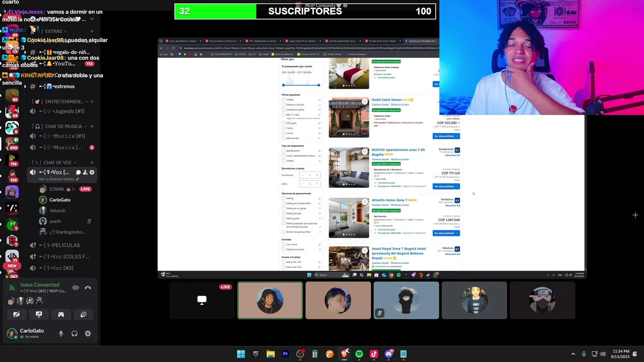Create channel in EXTRAS category
The height and width of the screenshot is (362, 644).
click(92, 31)
